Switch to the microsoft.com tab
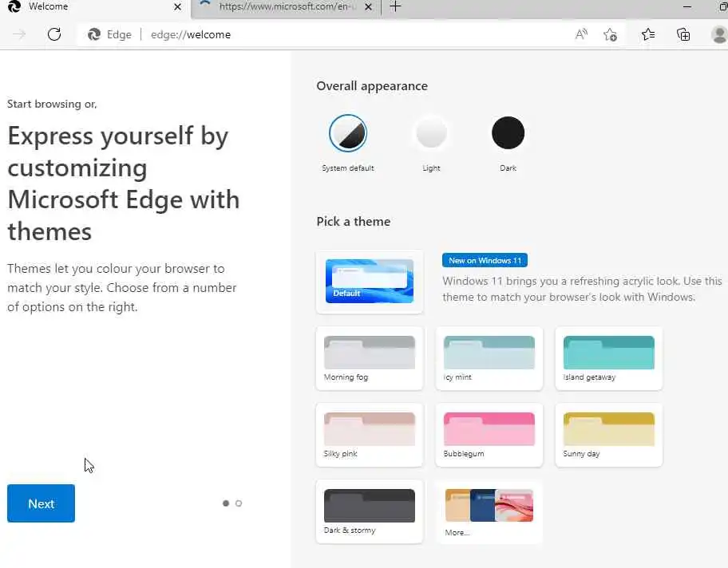 coord(286,7)
